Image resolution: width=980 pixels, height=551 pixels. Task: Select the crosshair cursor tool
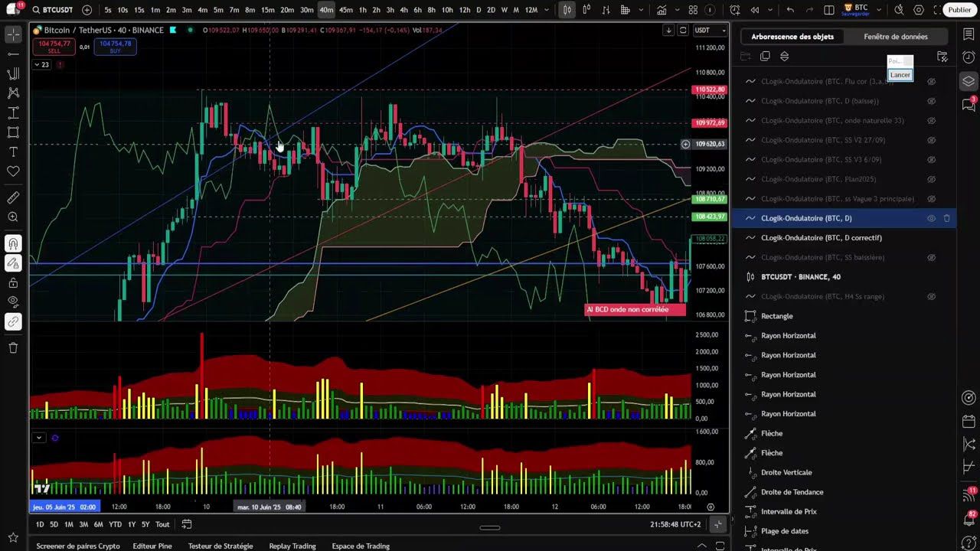(13, 35)
